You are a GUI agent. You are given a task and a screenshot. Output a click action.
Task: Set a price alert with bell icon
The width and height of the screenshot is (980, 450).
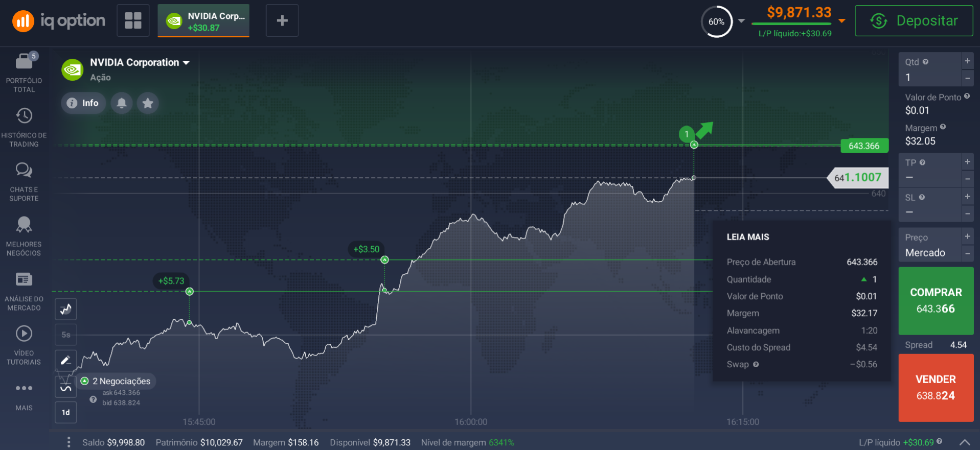(122, 103)
